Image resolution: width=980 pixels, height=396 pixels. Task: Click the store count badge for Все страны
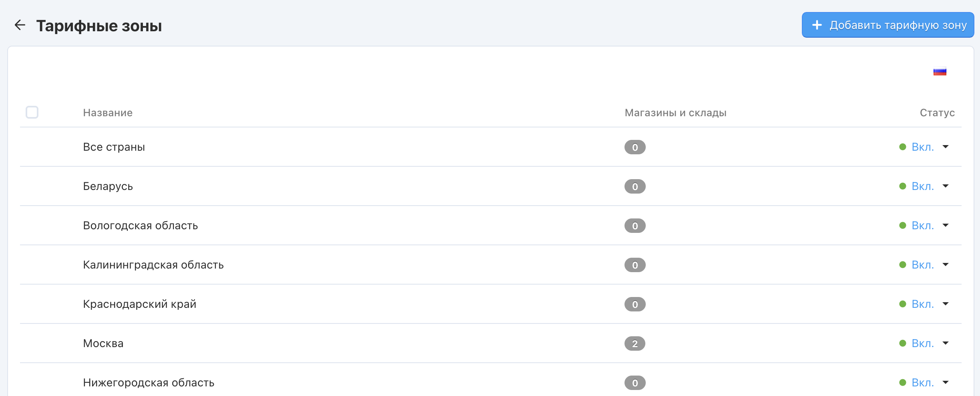coord(635,147)
